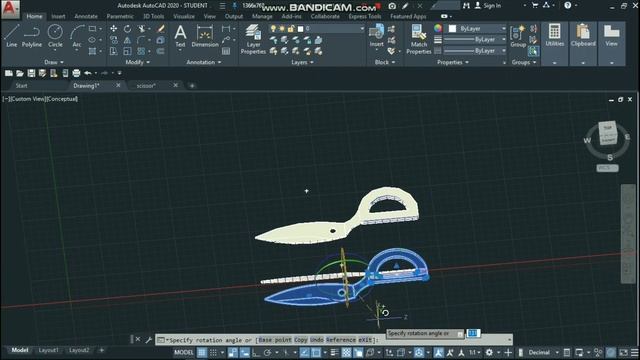Toggle snap mode in status bar
Viewport: 640px width, 360px height.
pos(213,353)
